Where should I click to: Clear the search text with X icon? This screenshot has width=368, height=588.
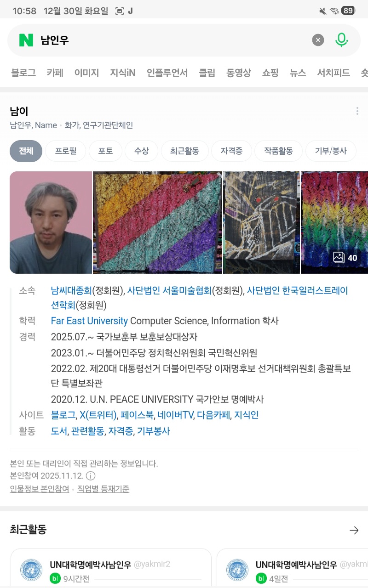(x=318, y=40)
